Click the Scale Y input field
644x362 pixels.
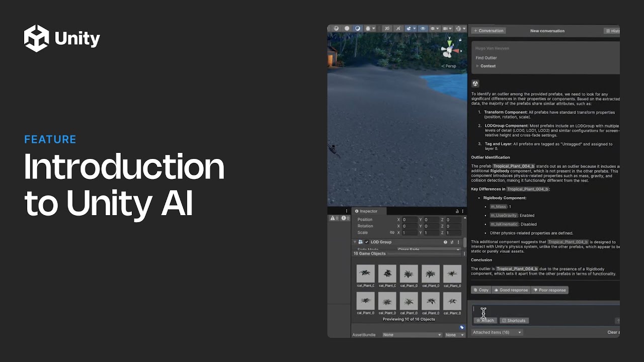pos(432,233)
